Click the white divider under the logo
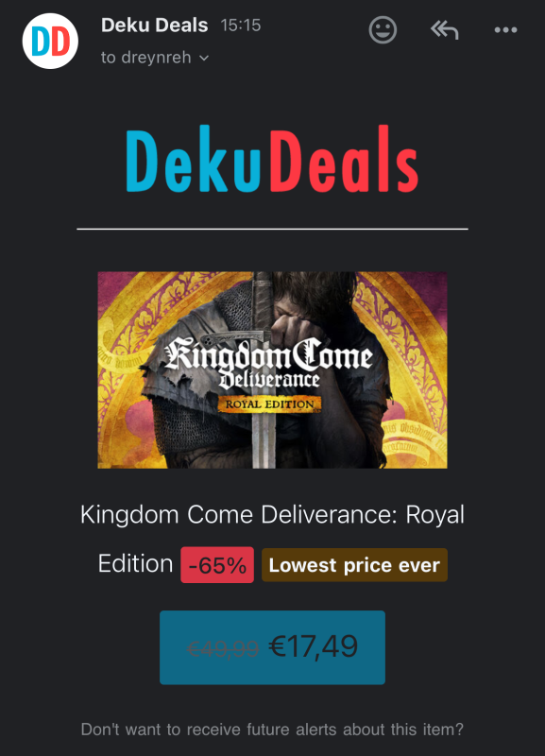The height and width of the screenshot is (756, 545). click(272, 229)
